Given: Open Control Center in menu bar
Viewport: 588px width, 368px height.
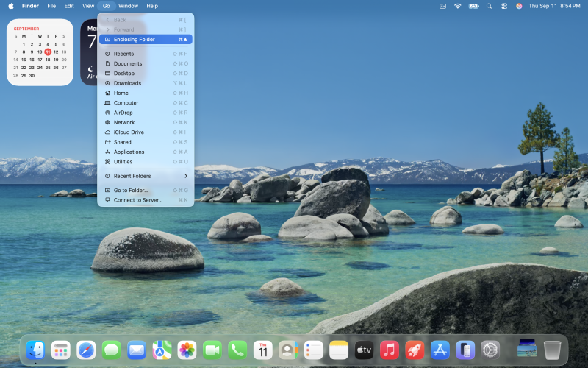Looking at the screenshot, I should point(504,6).
